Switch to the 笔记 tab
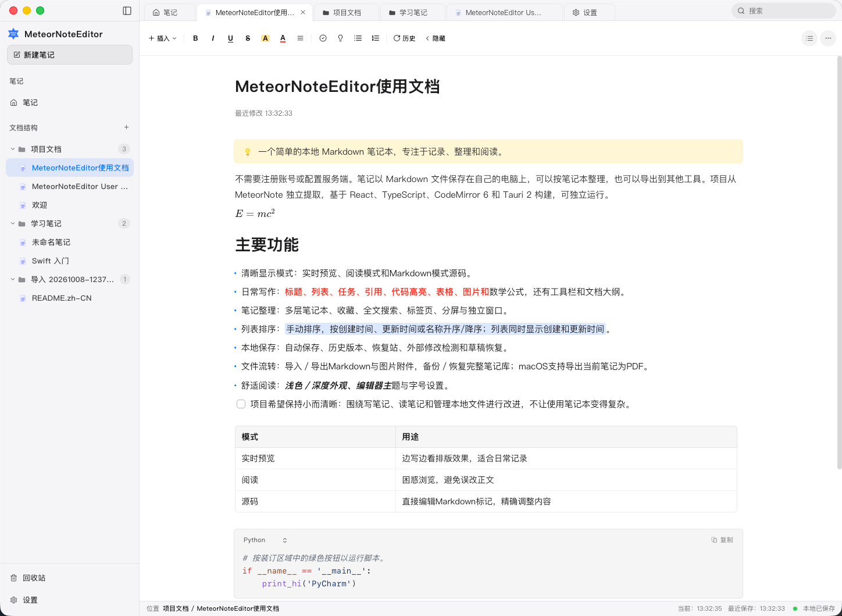Viewport: 842px width, 616px height. (x=170, y=12)
